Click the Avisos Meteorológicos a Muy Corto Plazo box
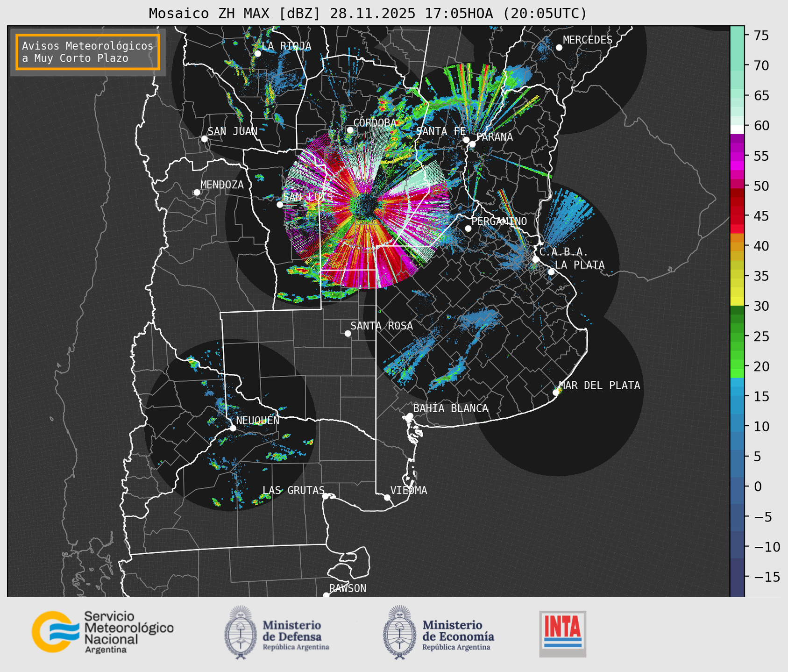Viewport: 788px width, 672px height. point(88,52)
